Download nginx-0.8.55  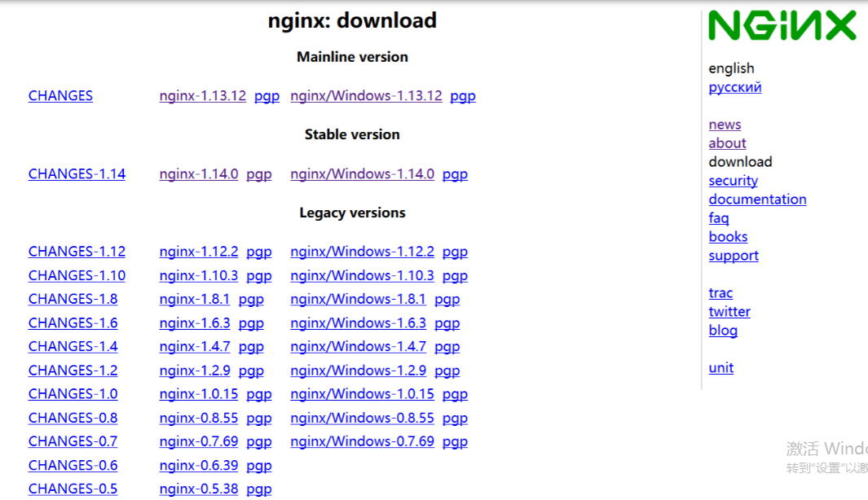[199, 418]
